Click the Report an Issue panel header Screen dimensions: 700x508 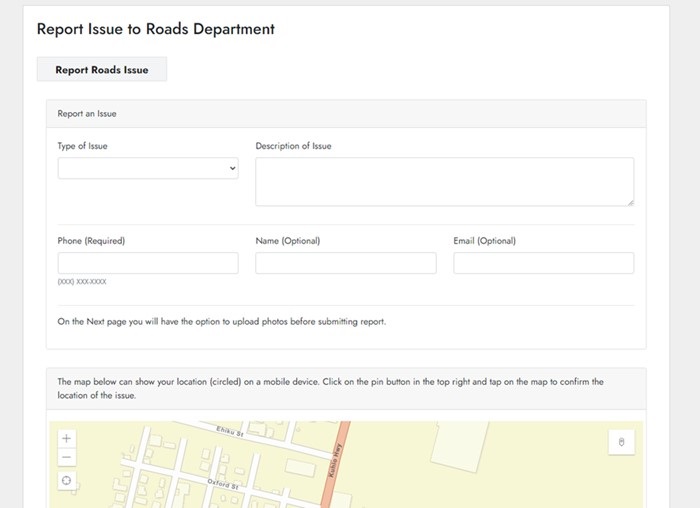click(346, 114)
